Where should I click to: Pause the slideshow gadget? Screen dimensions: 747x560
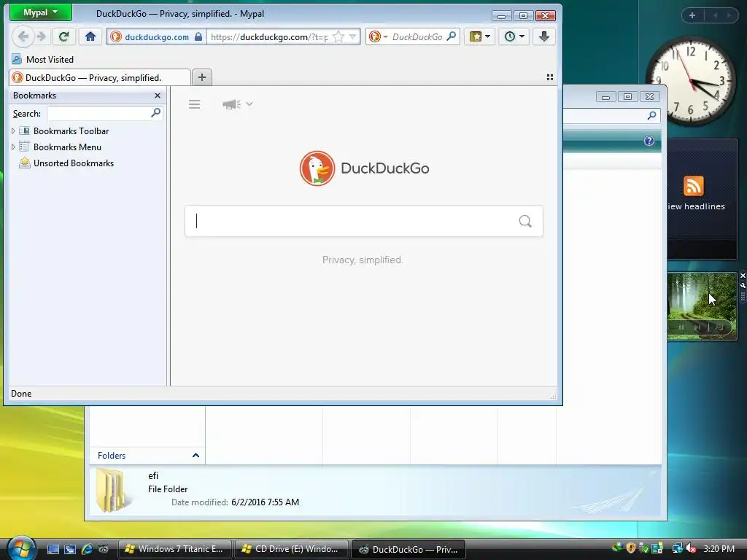click(x=681, y=327)
